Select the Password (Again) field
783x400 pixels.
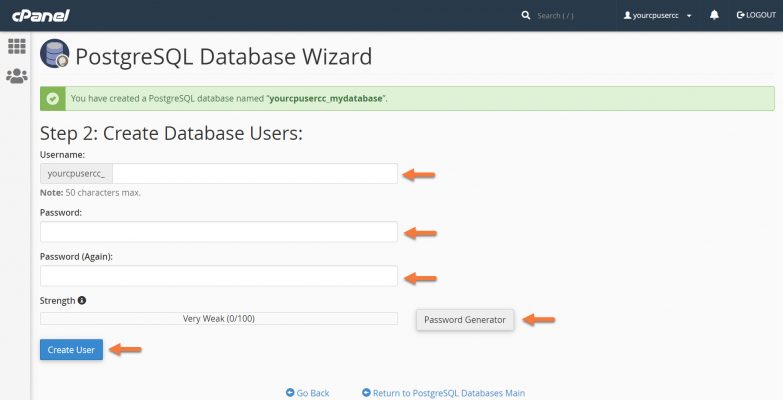[x=219, y=276]
